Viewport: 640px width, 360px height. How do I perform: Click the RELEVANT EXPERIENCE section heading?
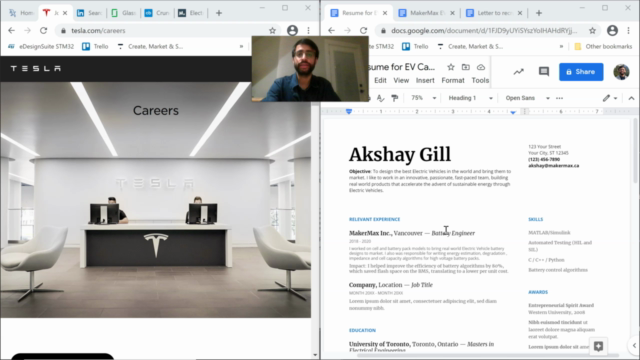coord(374,219)
